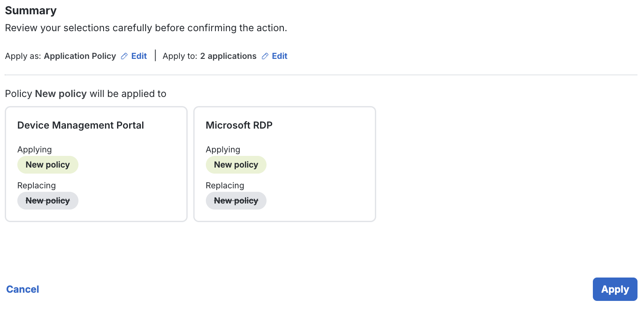
Task: Click the Summary heading
Action: pos(30,10)
